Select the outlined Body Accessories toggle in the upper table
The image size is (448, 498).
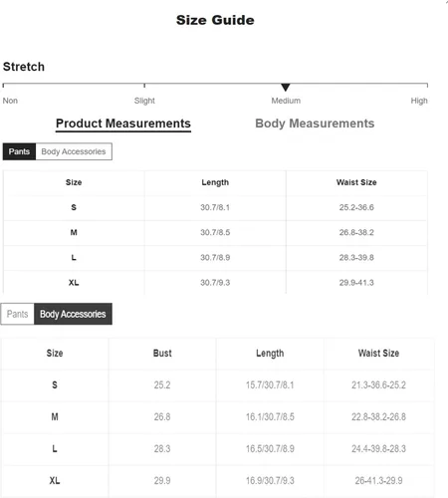click(74, 151)
